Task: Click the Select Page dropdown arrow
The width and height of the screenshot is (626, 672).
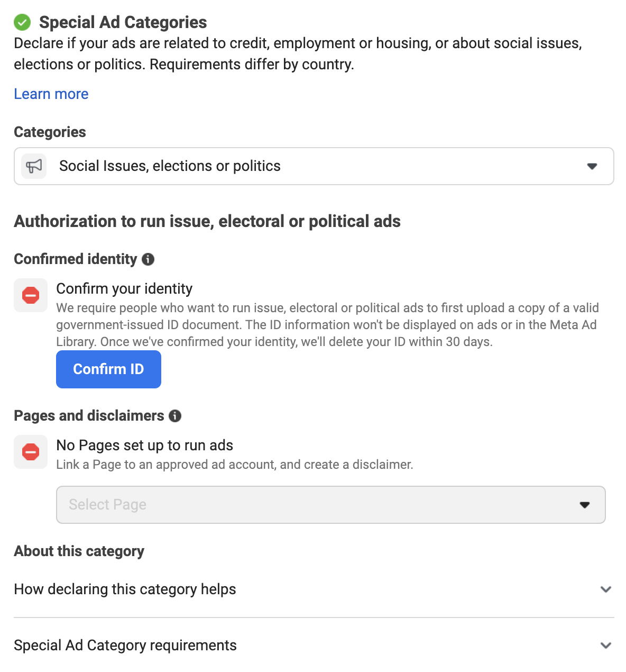Action: point(585,505)
